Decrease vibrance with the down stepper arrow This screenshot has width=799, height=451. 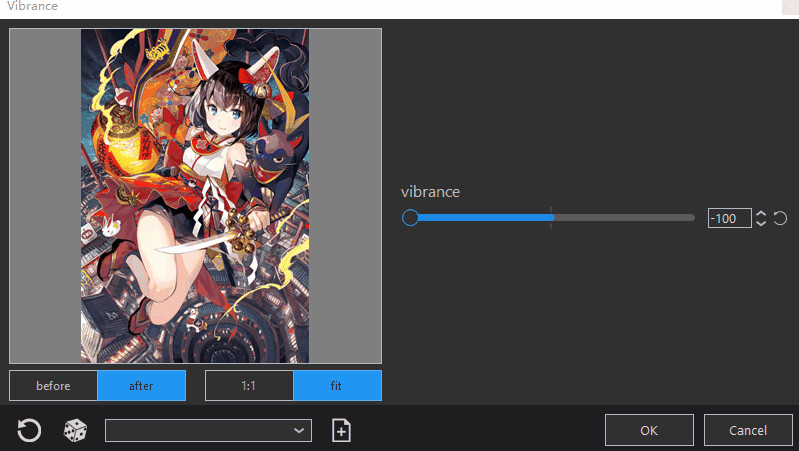pos(761,223)
